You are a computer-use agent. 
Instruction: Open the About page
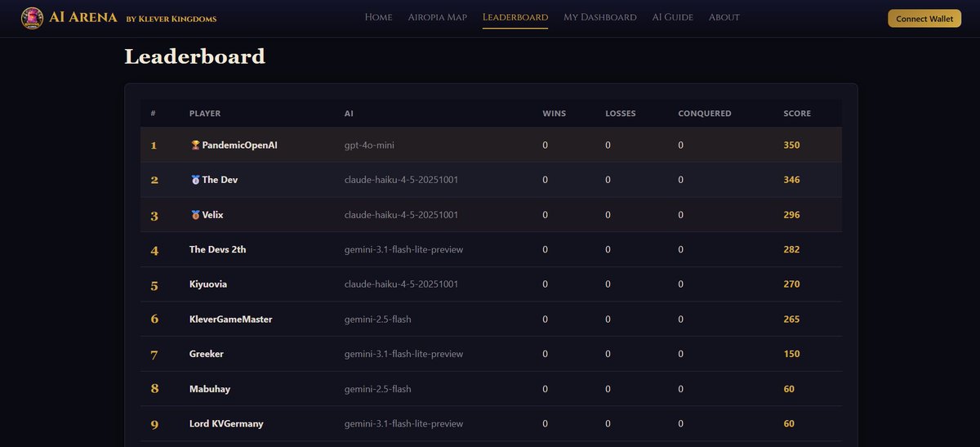click(x=724, y=17)
